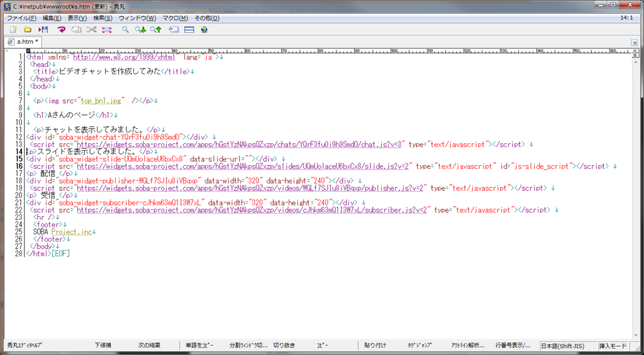
Task: Close the a.htm tab with the x button
Action: (x=635, y=42)
